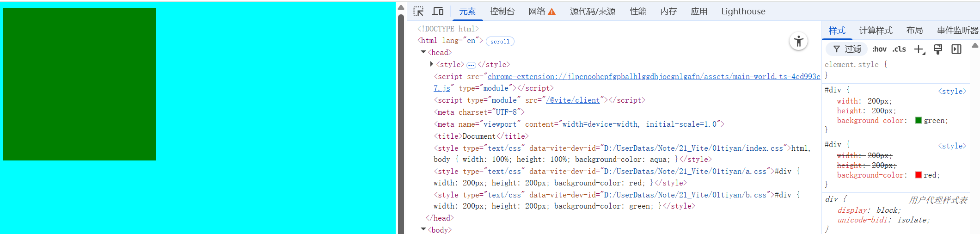Follow the /@vite/client script link
Screen dimensions: 980x234
tap(573, 100)
